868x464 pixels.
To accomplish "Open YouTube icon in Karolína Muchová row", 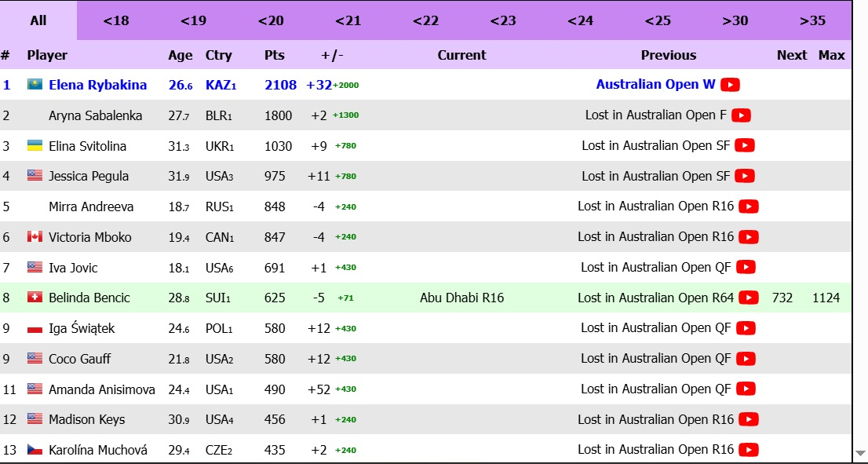I will (x=749, y=450).
